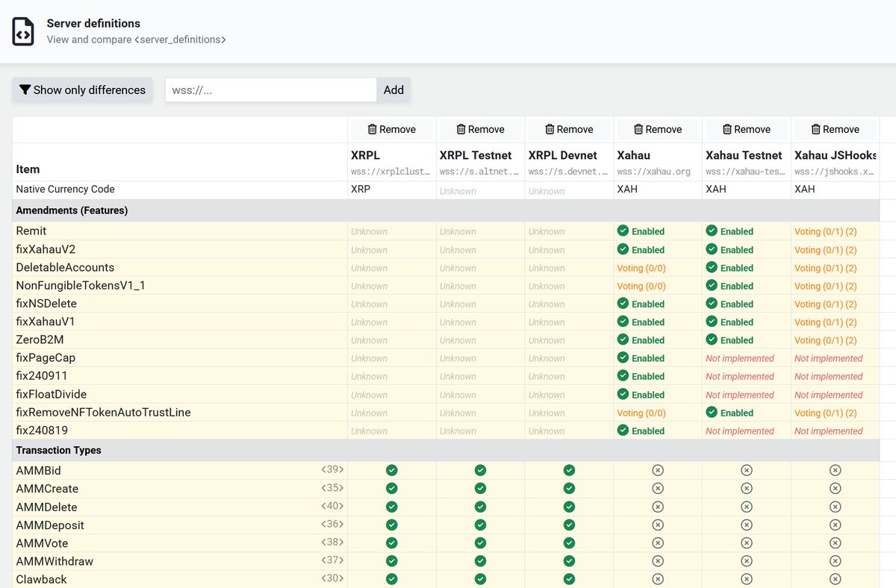
Task: Click AMMCreate check icon under XRPL Devnet
Action: click(x=569, y=488)
